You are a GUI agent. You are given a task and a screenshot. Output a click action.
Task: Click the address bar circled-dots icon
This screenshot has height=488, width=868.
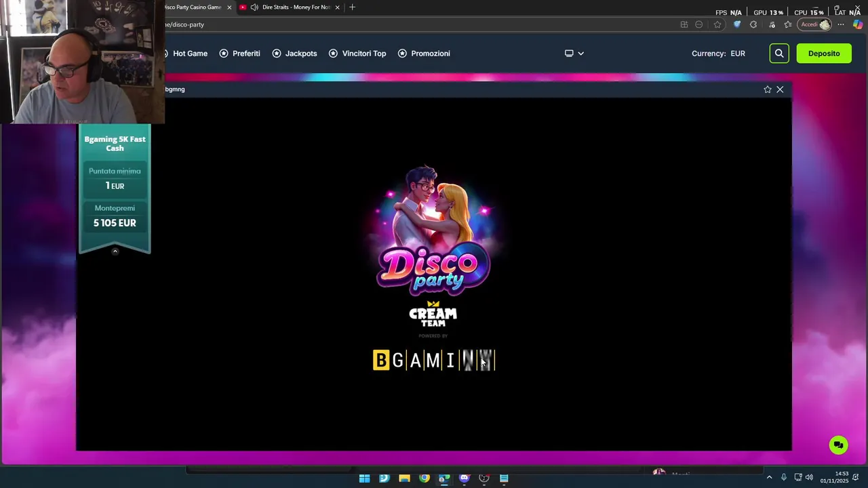(x=699, y=24)
